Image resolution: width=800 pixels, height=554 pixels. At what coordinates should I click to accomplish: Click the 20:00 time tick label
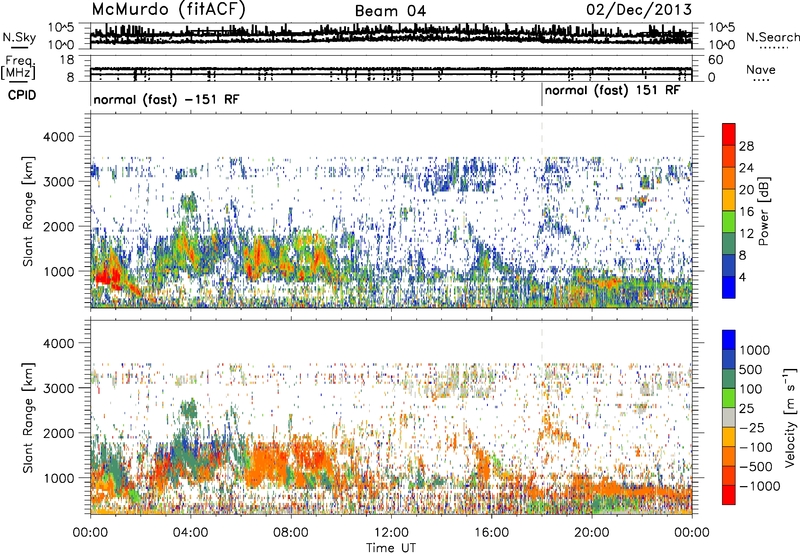pos(592,533)
